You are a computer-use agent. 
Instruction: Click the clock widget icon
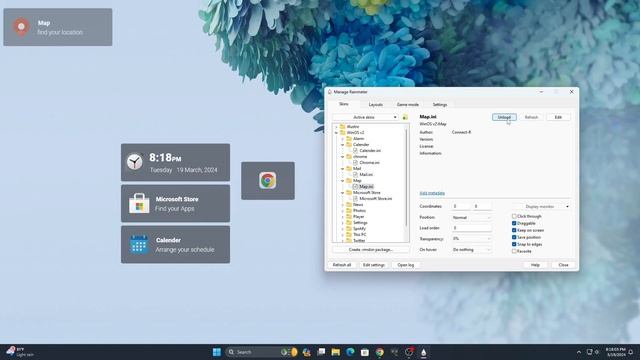pyautogui.click(x=134, y=162)
